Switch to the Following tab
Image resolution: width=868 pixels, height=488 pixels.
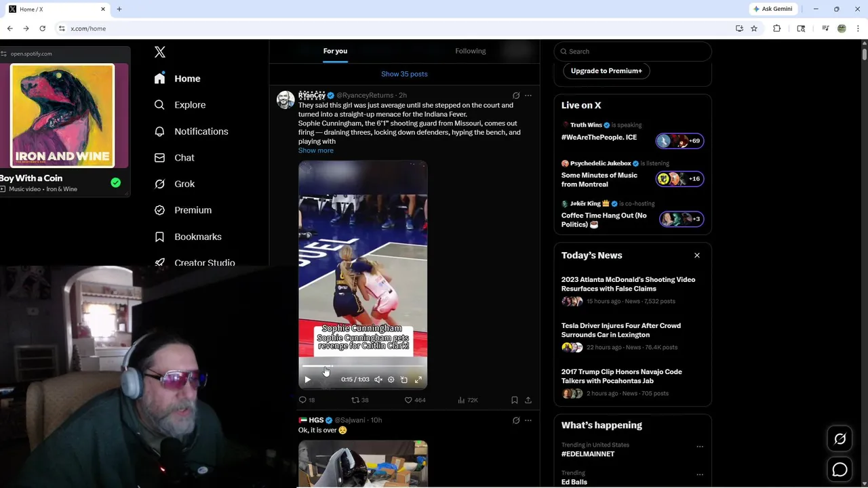point(470,51)
